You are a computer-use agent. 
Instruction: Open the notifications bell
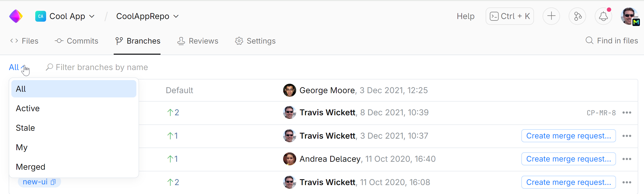click(603, 16)
